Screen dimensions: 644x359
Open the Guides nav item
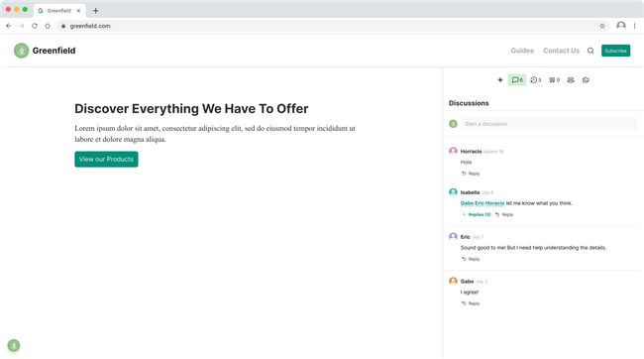pyautogui.click(x=522, y=51)
